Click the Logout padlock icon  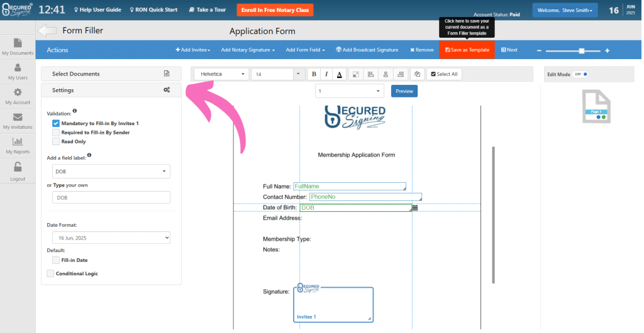[18, 167]
